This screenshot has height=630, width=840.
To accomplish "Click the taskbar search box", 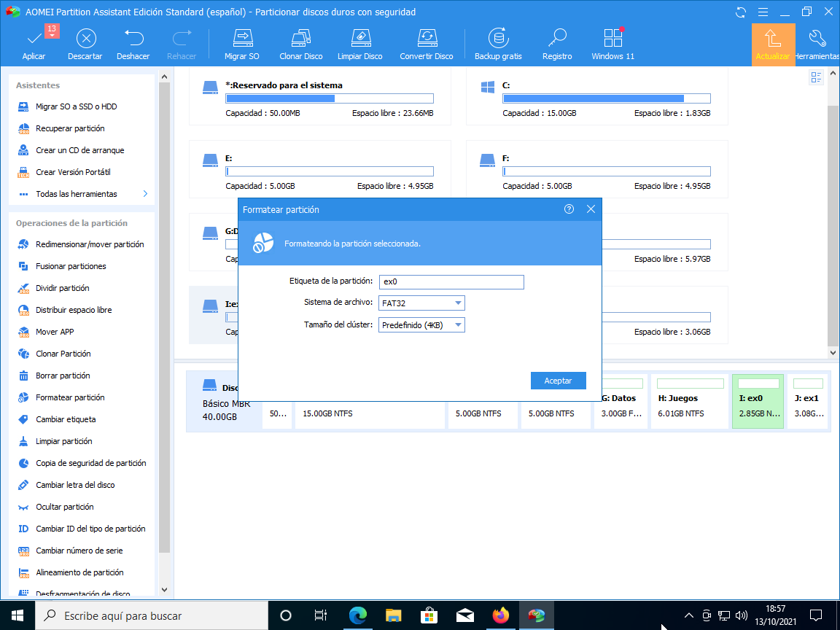I will [152, 615].
